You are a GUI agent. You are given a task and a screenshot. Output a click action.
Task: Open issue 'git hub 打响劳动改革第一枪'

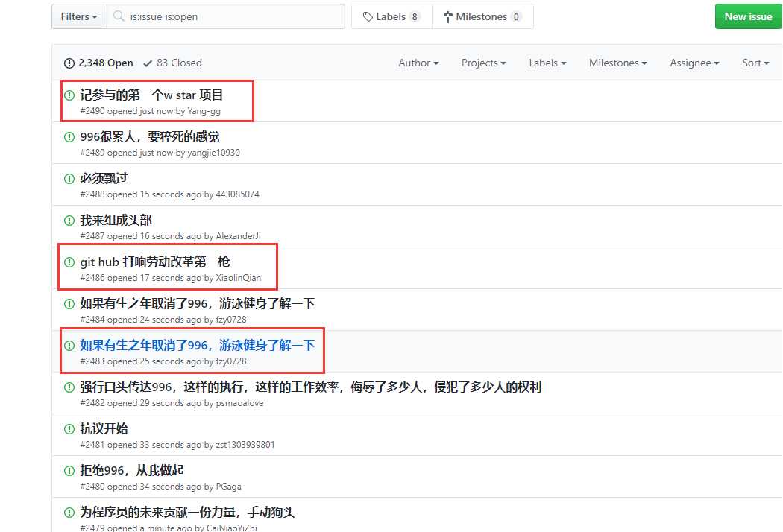pos(155,262)
